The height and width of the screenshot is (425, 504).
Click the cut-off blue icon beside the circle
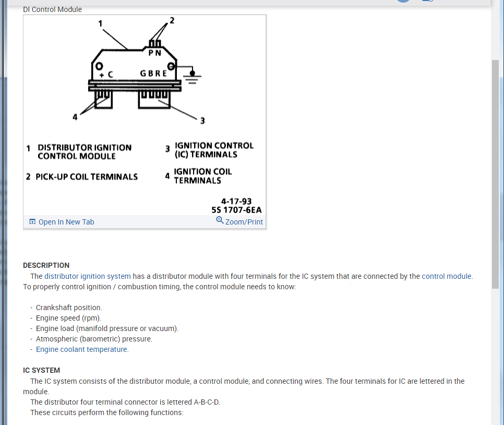(x=428, y=1)
